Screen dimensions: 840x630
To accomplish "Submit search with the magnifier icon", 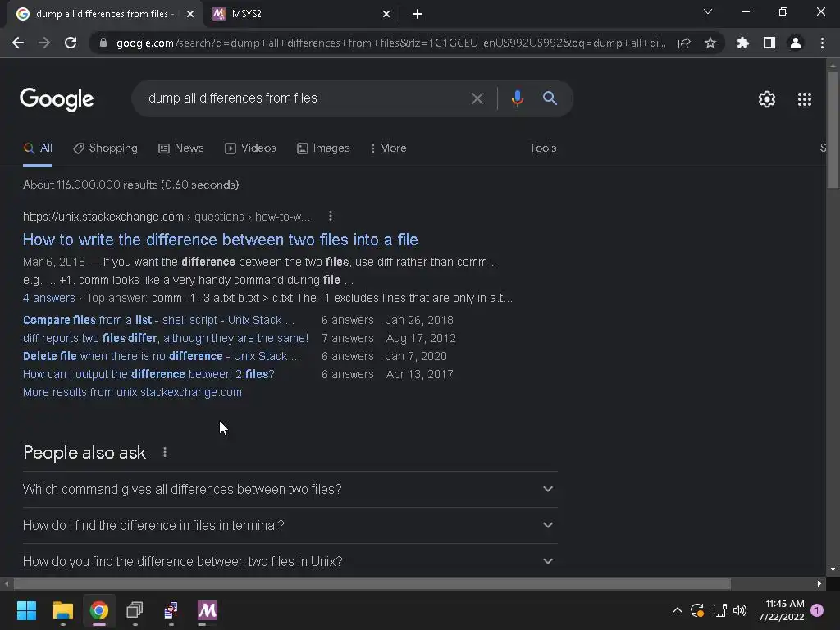I will [550, 98].
